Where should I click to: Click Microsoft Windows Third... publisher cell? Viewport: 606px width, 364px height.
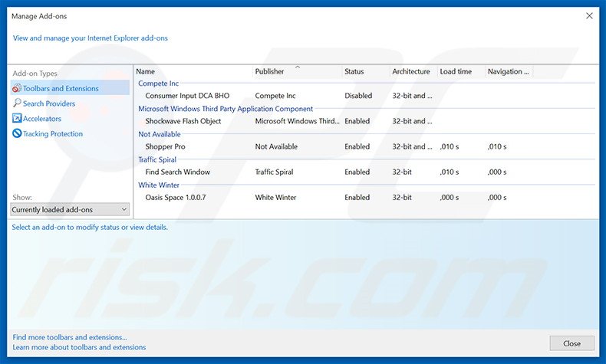297,121
